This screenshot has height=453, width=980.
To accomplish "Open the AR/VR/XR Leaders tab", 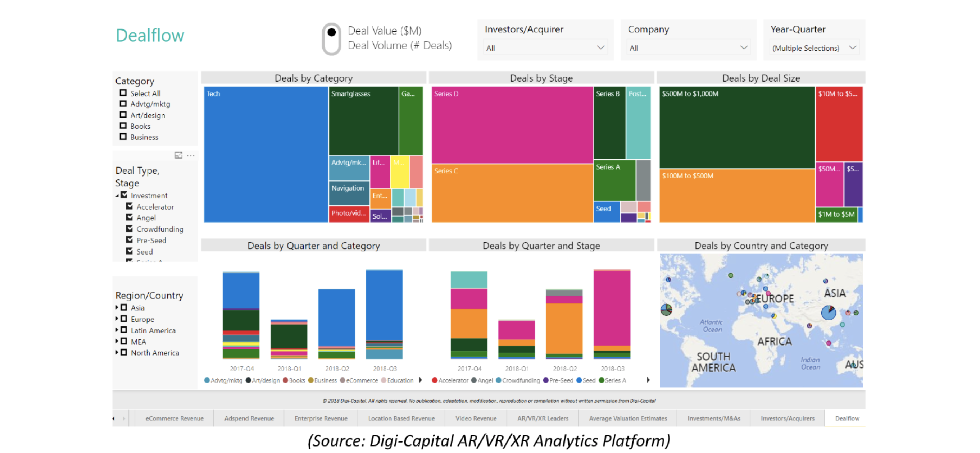I will (x=543, y=418).
